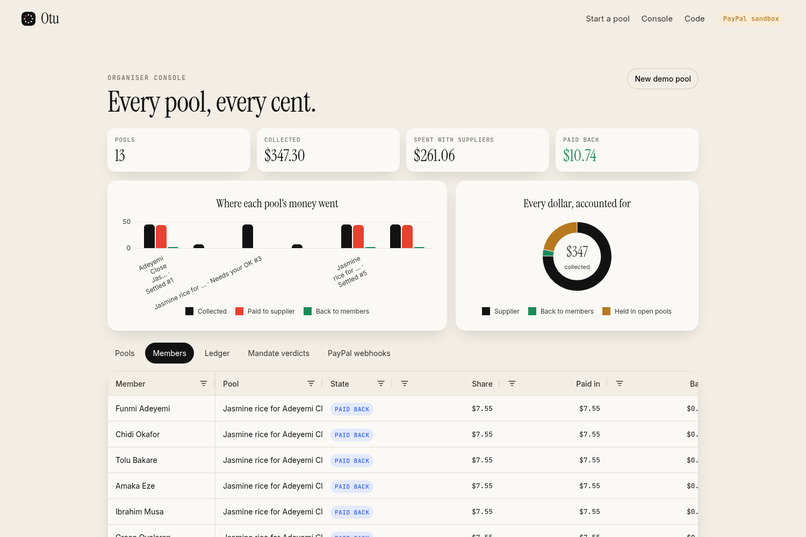
Task: Click the PayPal sandbox badge
Action: [x=750, y=18]
